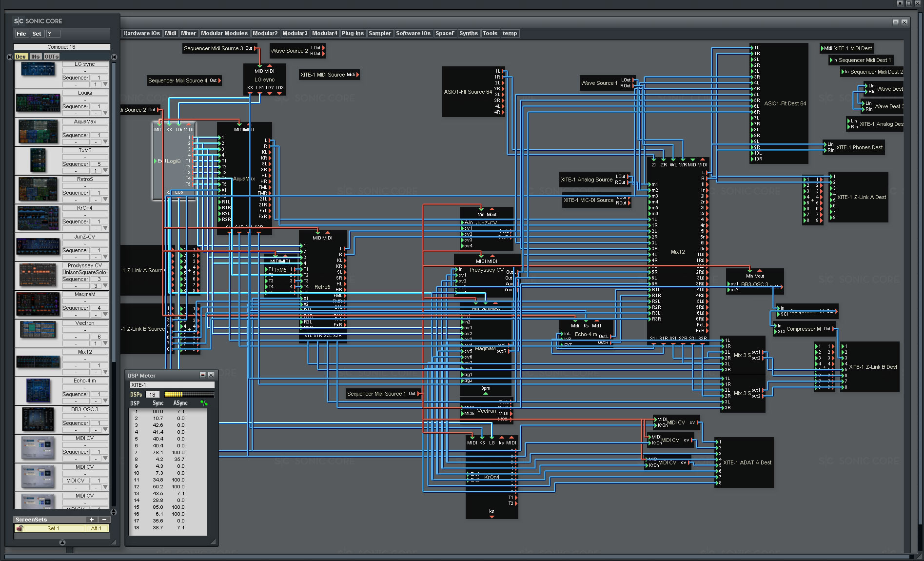Viewport: 924px width, 561px height.
Task: Expand the KrOn4 device dropdown arrow
Action: [105, 228]
